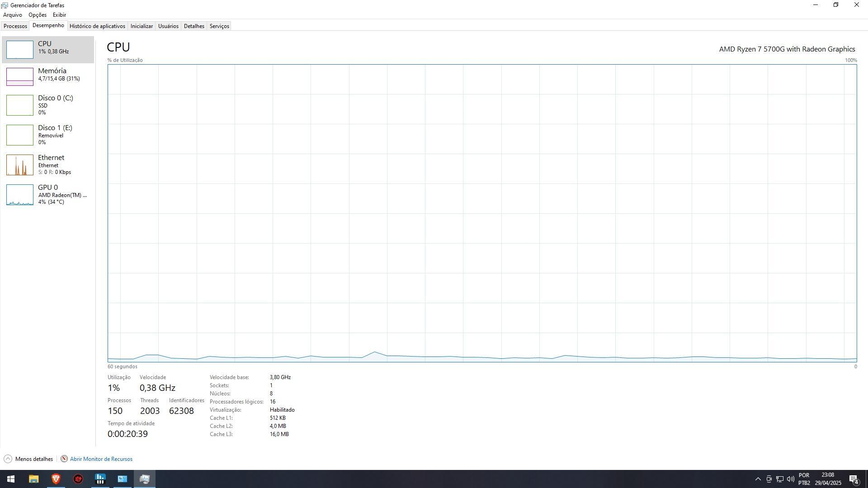Select the GPU 0 mini graph thumbnail
This screenshot has height=488, width=868.
tap(20, 195)
